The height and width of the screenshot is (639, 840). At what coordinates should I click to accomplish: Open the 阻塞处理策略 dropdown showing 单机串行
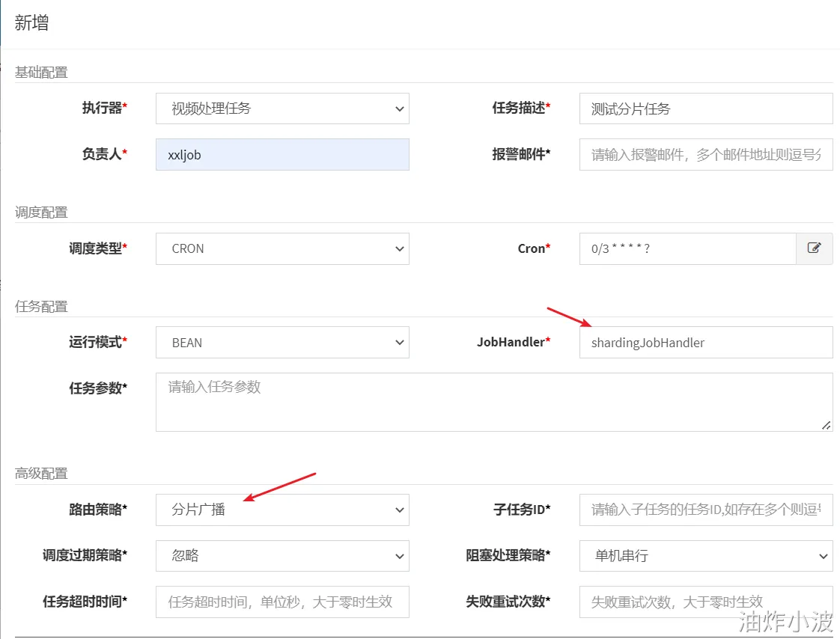click(706, 555)
